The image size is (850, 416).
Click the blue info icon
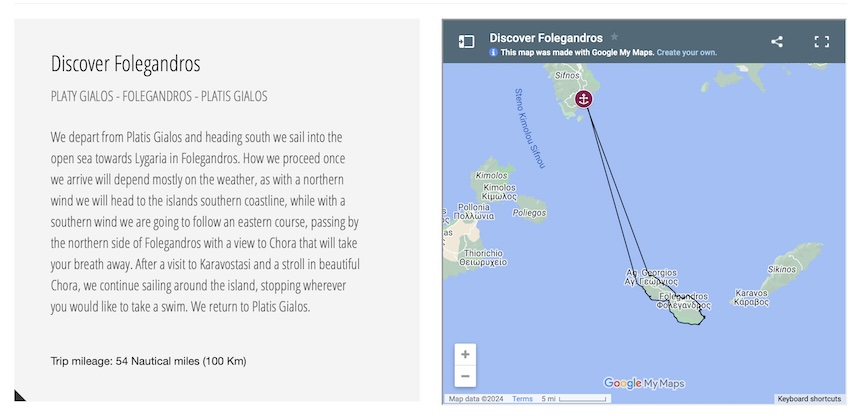tap(493, 53)
